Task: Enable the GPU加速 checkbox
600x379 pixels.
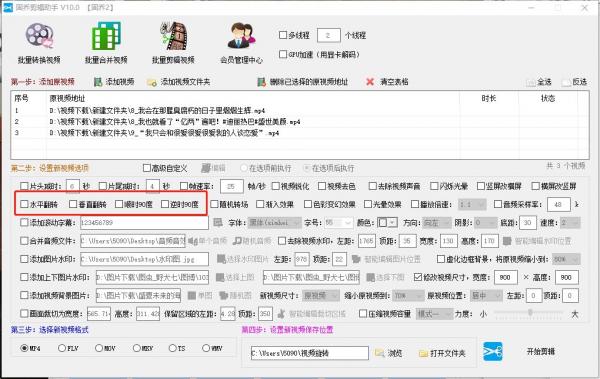Action: [x=283, y=54]
